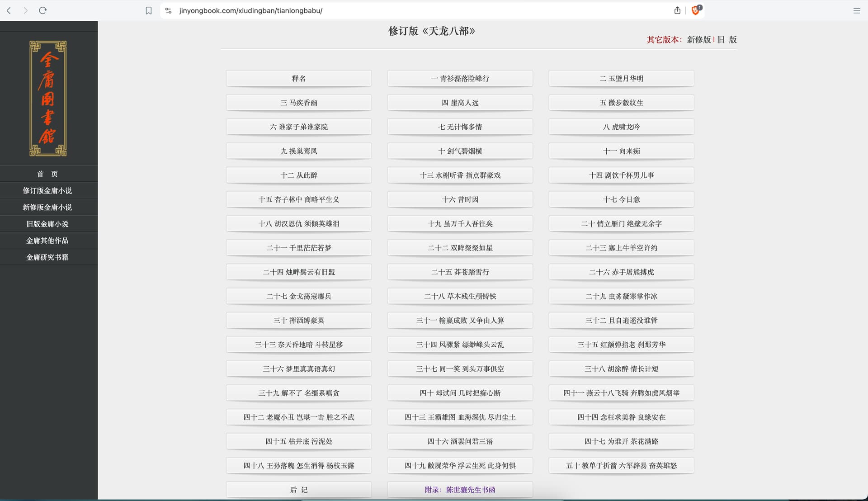Open Brave Shields lion icon
This screenshot has width=868, height=501.
point(695,10)
